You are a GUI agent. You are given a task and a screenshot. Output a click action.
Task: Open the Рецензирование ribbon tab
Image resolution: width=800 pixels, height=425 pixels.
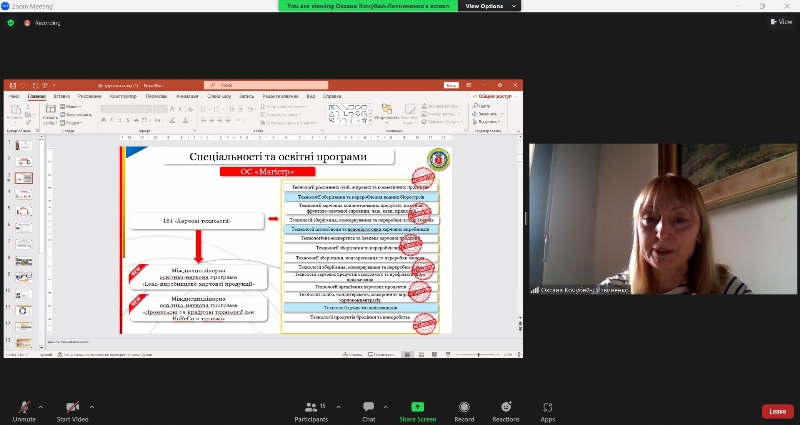280,96
